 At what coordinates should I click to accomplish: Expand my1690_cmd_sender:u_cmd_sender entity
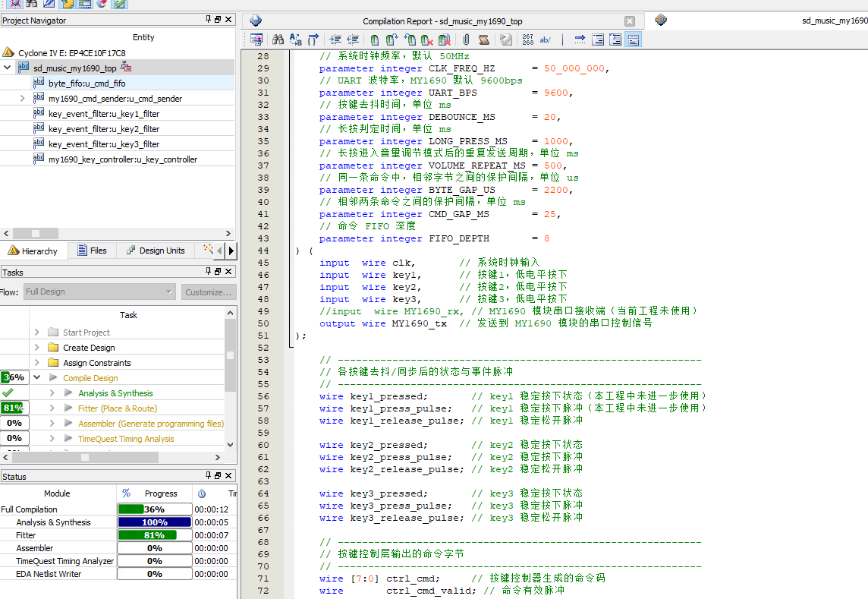click(x=22, y=98)
